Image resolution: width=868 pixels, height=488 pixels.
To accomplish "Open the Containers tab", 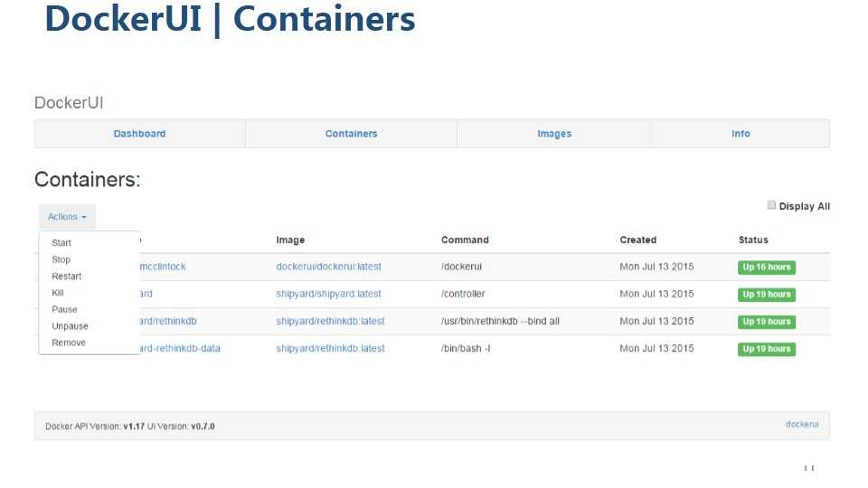I will tap(351, 134).
